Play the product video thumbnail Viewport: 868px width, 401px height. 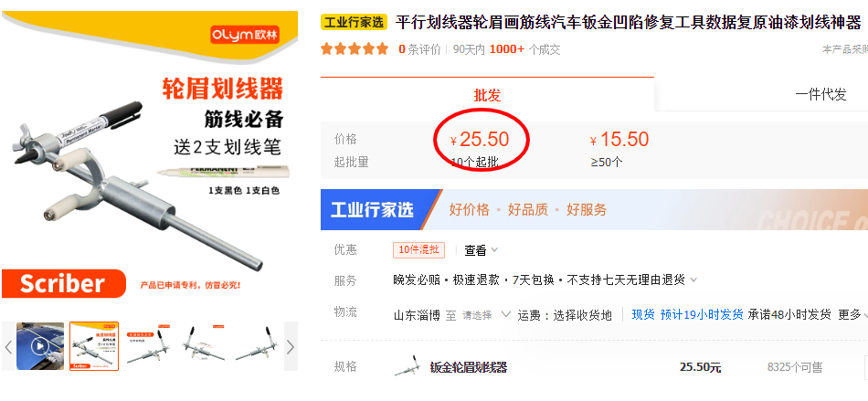coord(40,346)
